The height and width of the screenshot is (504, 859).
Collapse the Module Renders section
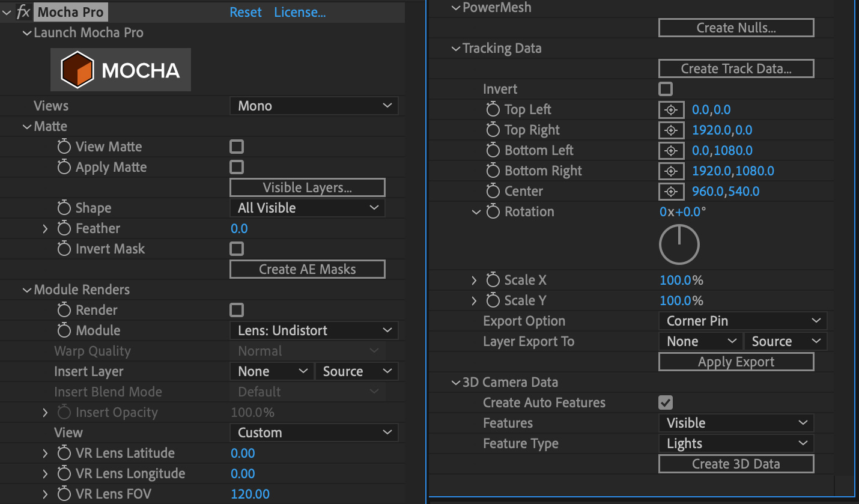[x=27, y=290]
